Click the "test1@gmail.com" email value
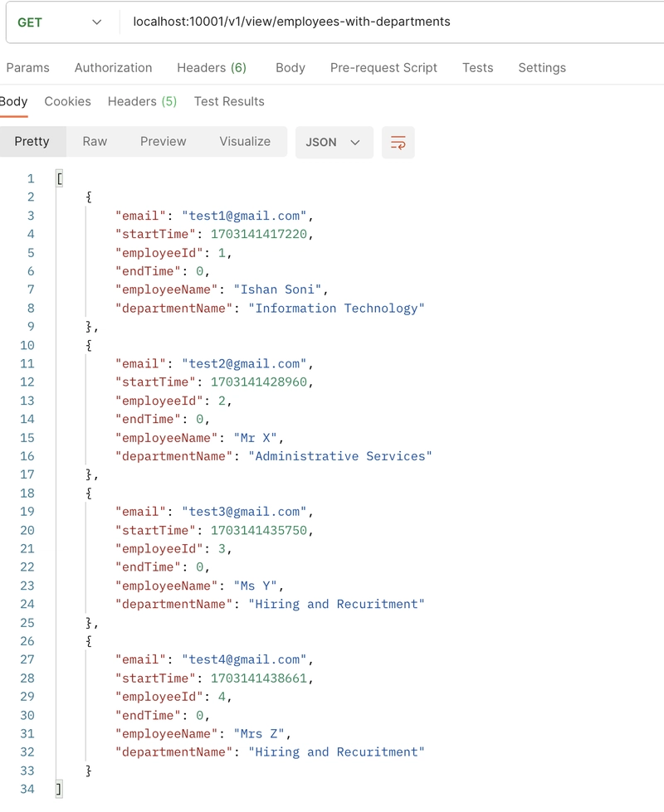Viewport: 664px width, 812px height. click(x=244, y=216)
